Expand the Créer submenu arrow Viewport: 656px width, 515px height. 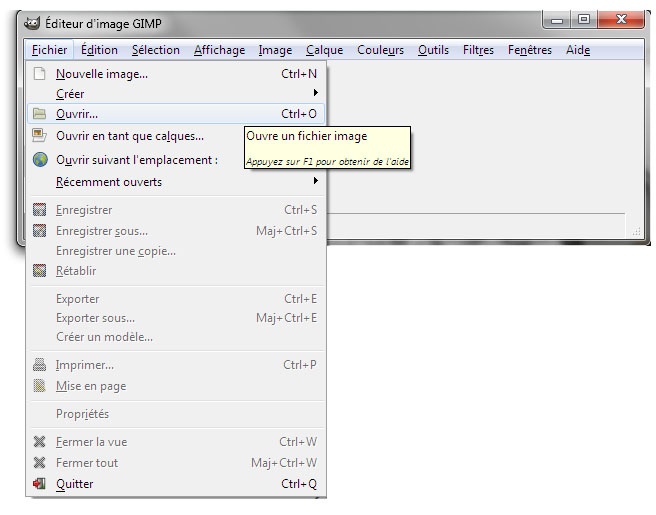(315, 94)
